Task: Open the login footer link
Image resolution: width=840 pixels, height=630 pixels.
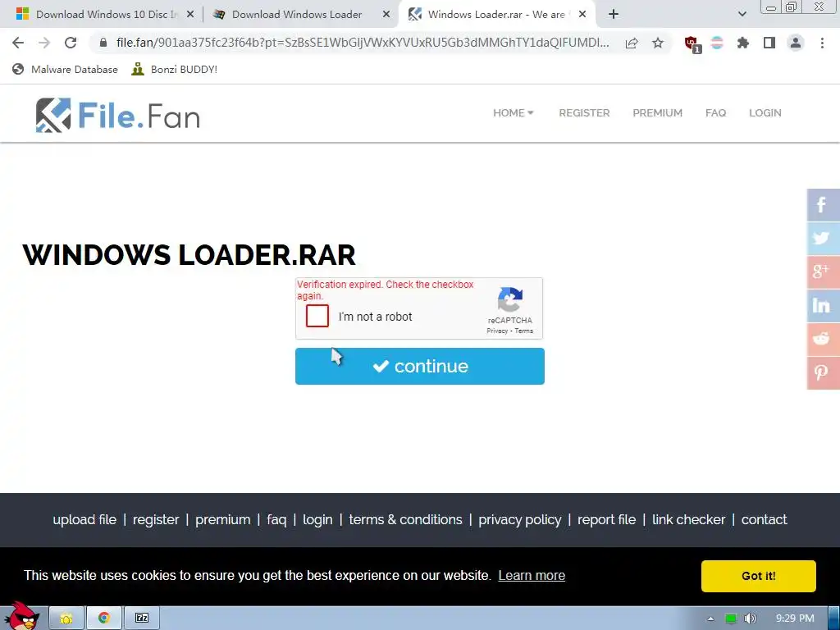Action: [x=317, y=519]
